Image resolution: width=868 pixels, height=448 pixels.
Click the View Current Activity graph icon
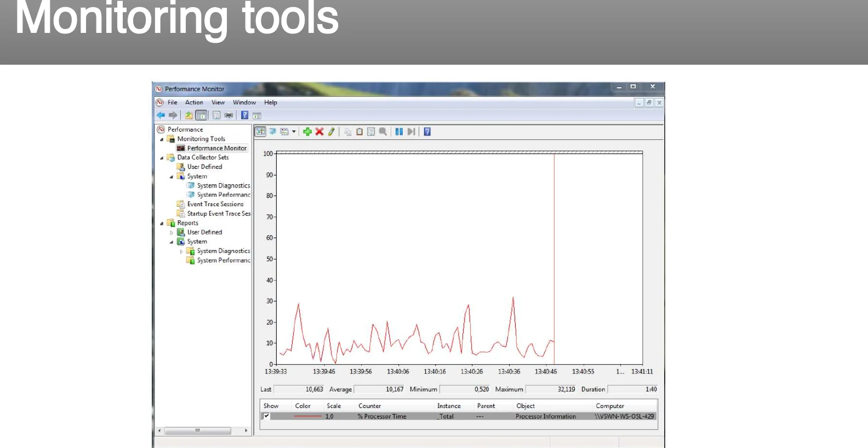tap(260, 132)
